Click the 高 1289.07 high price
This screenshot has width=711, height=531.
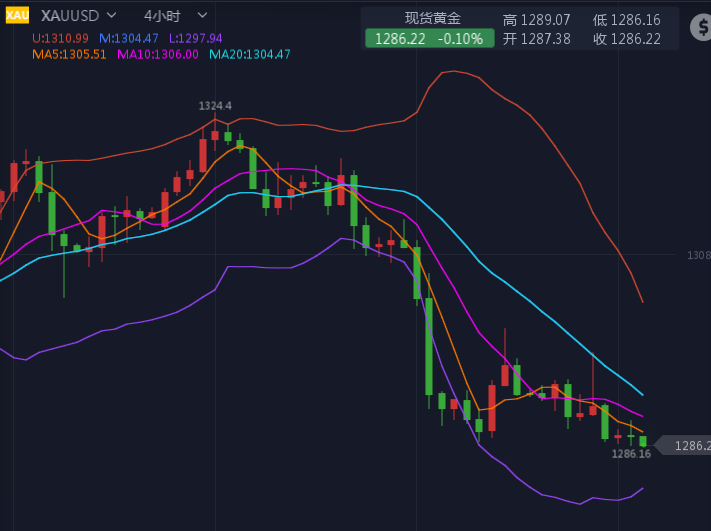tap(536, 20)
